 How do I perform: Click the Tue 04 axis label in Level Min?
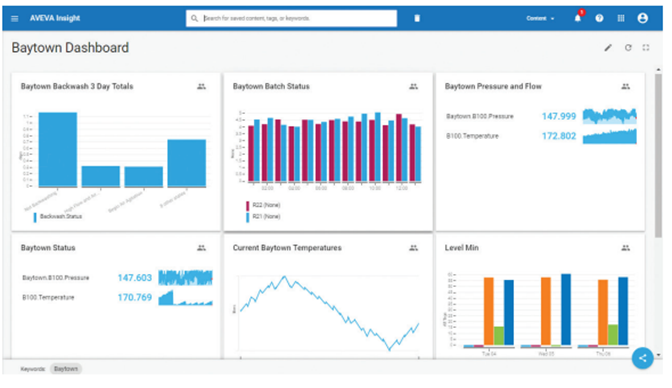(489, 354)
